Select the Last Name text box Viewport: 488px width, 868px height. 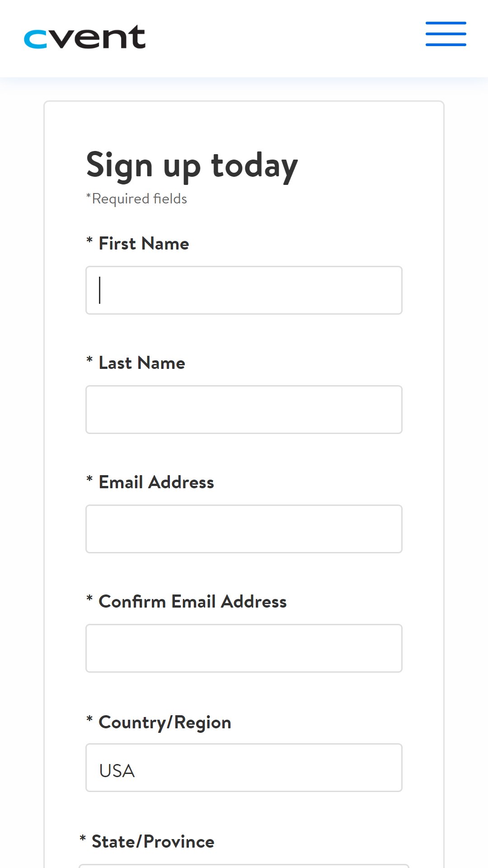(x=244, y=410)
